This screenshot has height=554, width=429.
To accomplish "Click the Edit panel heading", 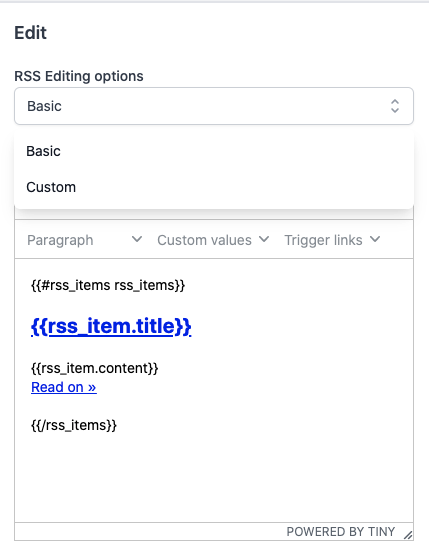I will click(30, 33).
